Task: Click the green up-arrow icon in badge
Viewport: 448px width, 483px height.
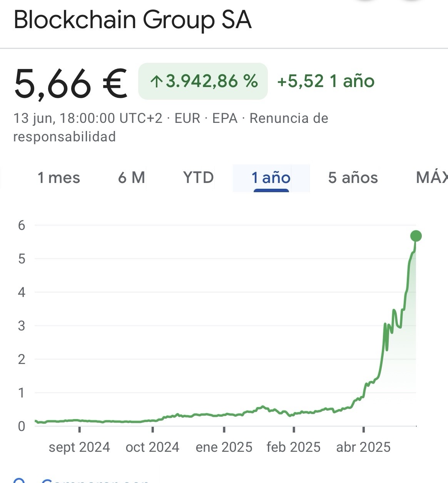Action: pyautogui.click(x=156, y=82)
